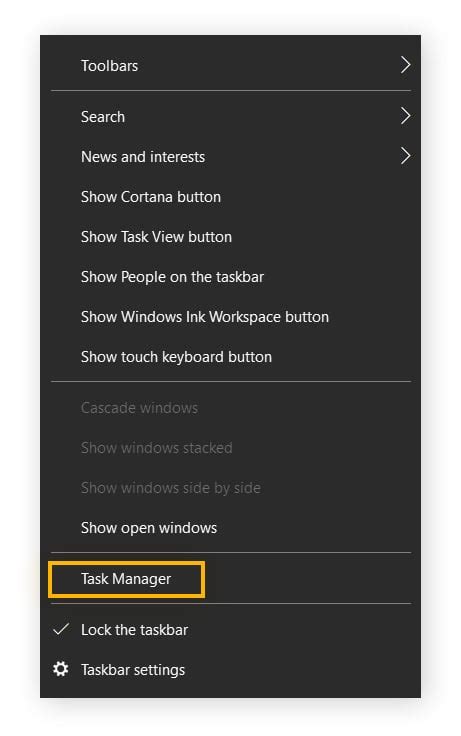The width and height of the screenshot is (461, 736).
Task: Open Taskbar settings
Action: 230,670
